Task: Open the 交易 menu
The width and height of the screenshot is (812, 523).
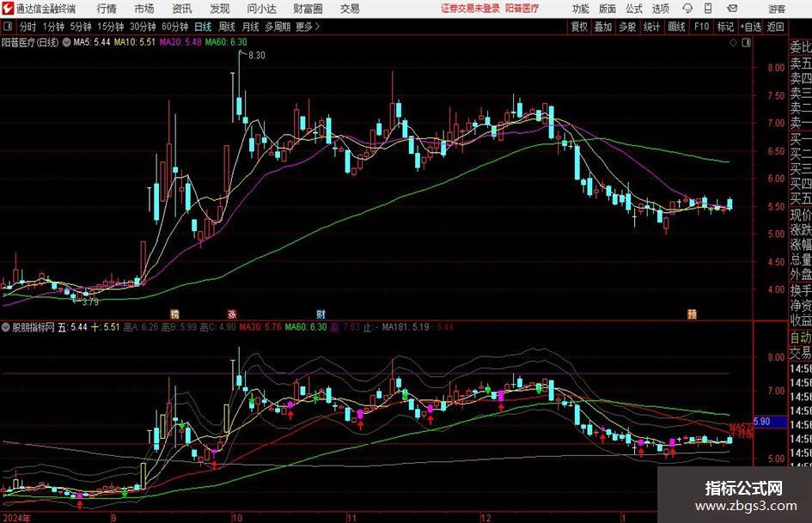Action: click(x=350, y=9)
